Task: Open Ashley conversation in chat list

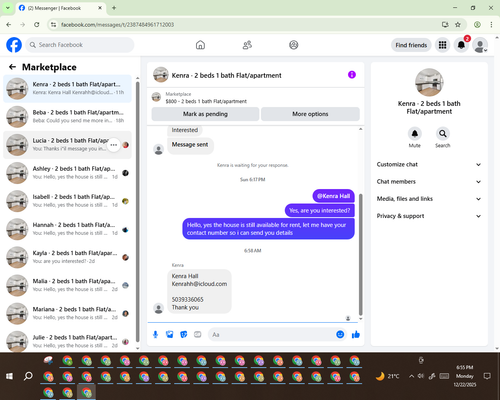Action: tap(67, 173)
